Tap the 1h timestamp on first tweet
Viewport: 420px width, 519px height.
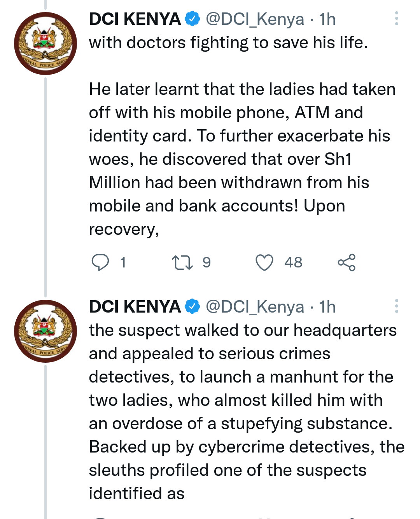(x=327, y=19)
